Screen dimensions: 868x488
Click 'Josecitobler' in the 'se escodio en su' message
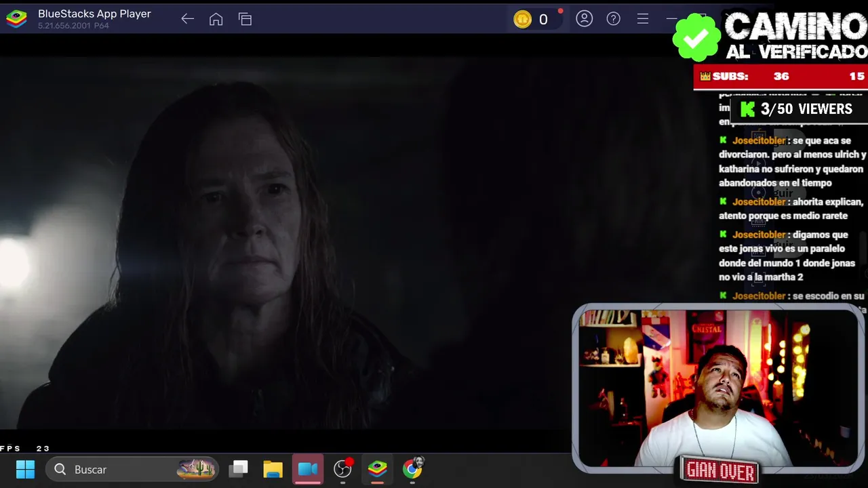pos(759,296)
